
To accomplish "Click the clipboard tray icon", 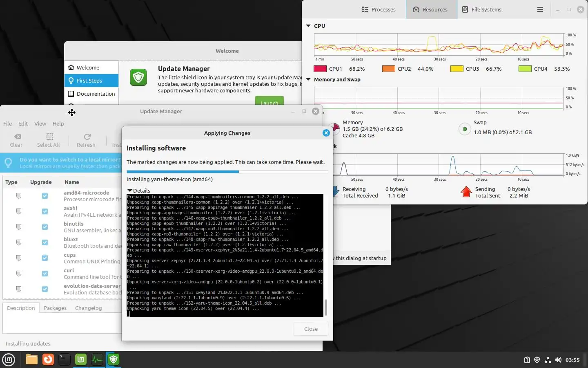I will pyautogui.click(x=527, y=360).
